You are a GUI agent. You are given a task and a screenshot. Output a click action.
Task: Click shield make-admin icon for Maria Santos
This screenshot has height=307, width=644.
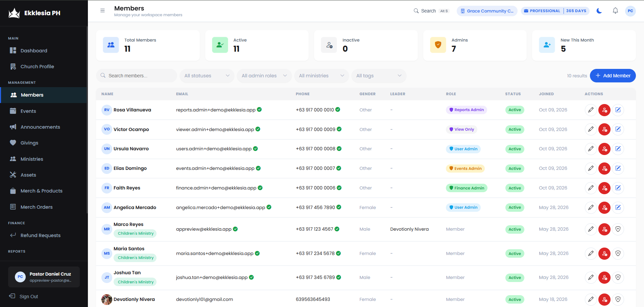[x=618, y=253]
